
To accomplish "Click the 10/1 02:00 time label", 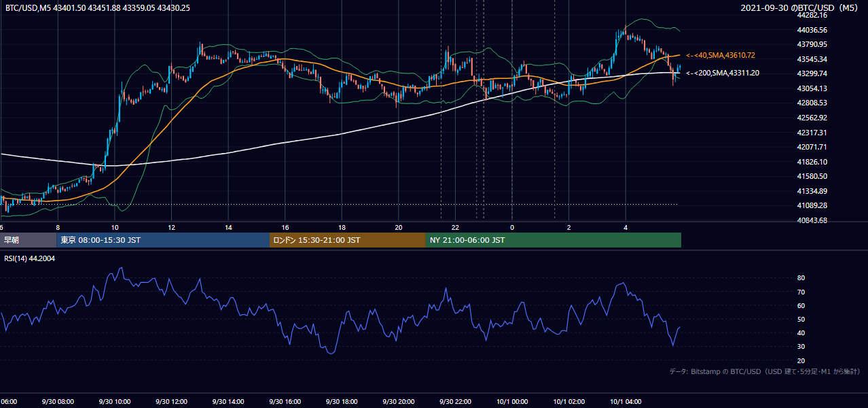I will 568,402.
